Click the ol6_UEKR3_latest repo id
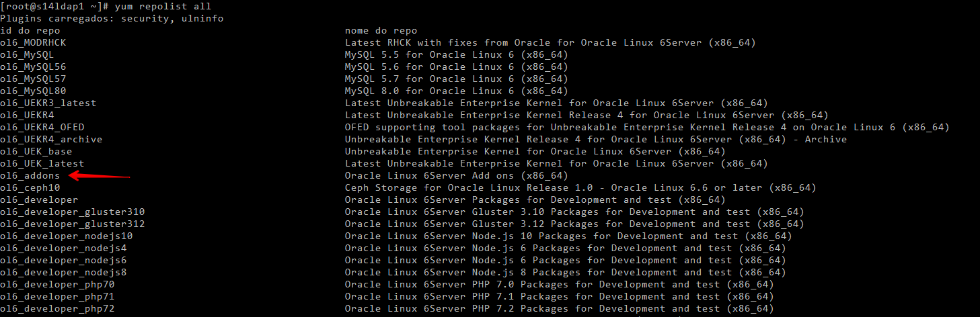 48,103
